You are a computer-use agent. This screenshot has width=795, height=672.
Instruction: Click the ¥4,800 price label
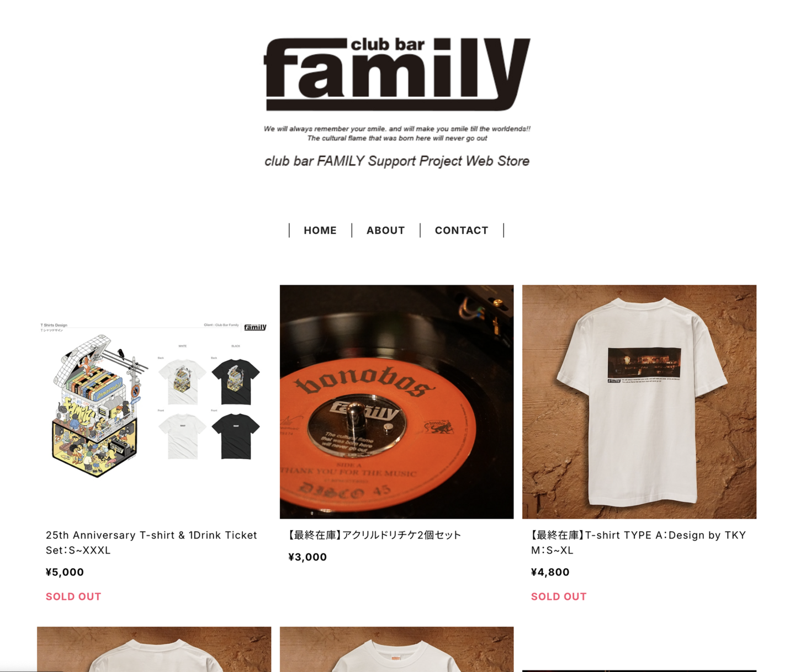(x=550, y=572)
